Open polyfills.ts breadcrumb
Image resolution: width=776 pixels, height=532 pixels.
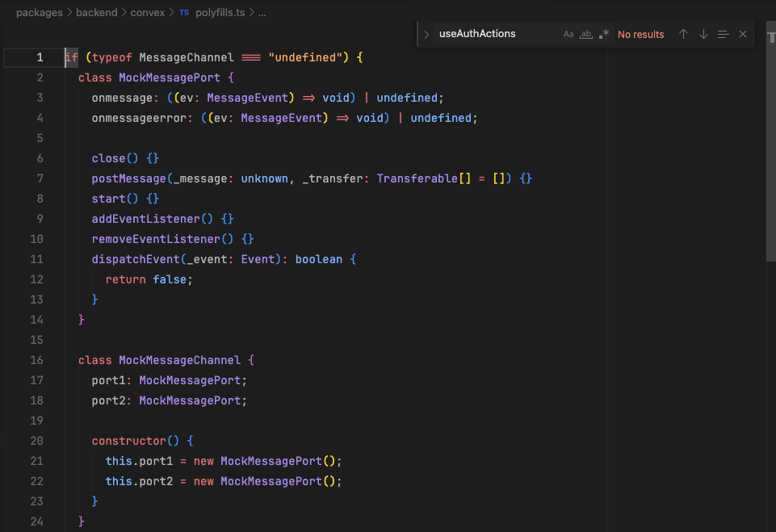click(220, 12)
